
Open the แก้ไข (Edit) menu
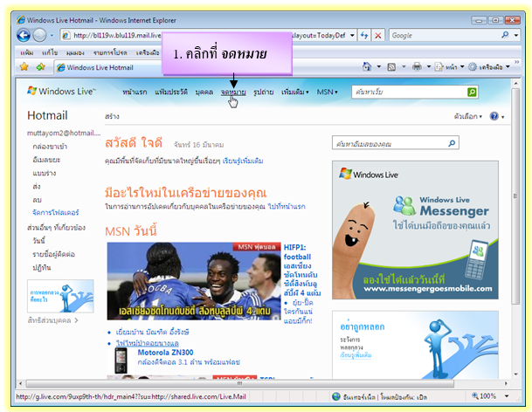(x=50, y=53)
